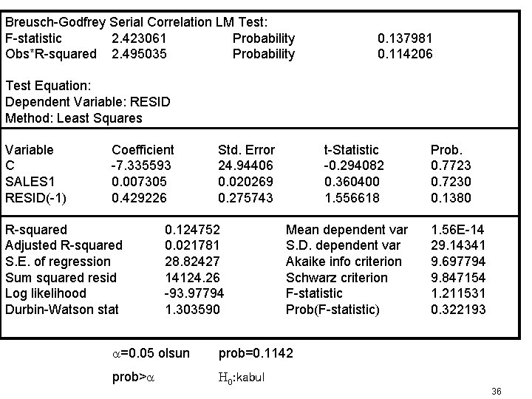Click the probability value 0.114206

point(405,54)
